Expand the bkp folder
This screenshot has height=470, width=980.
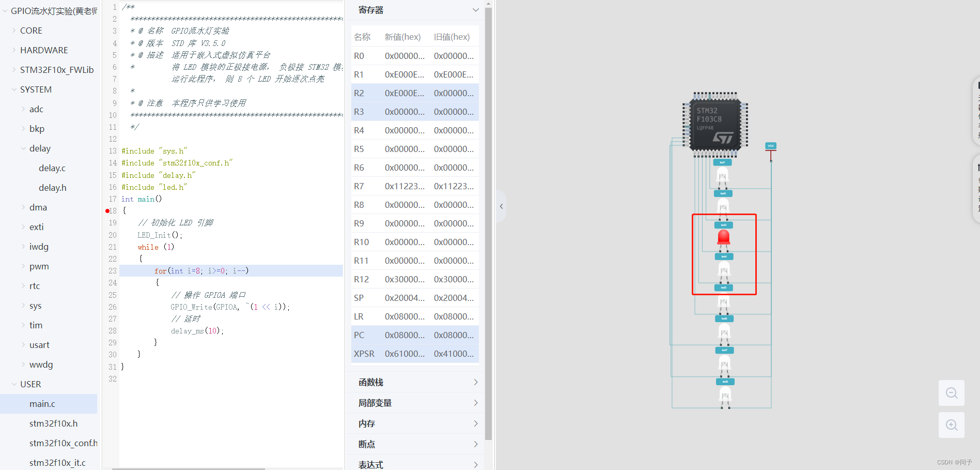pos(23,129)
